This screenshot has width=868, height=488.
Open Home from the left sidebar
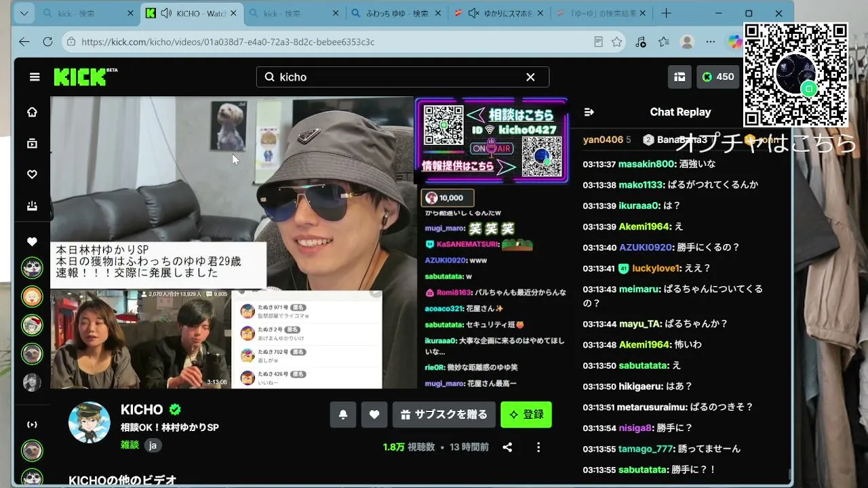tap(32, 112)
